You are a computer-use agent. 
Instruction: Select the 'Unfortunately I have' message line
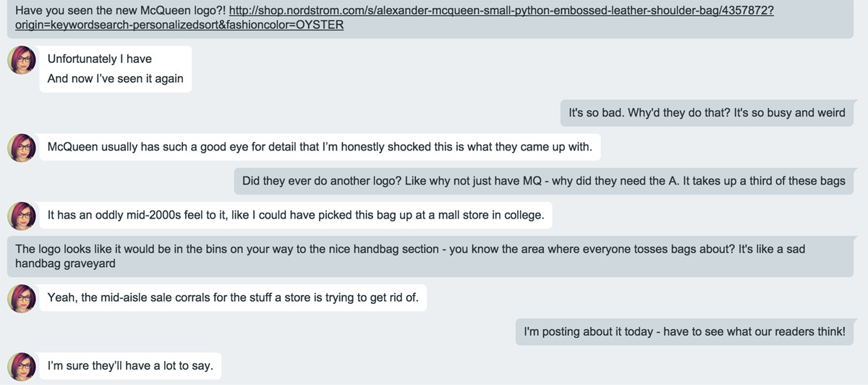coord(100,59)
